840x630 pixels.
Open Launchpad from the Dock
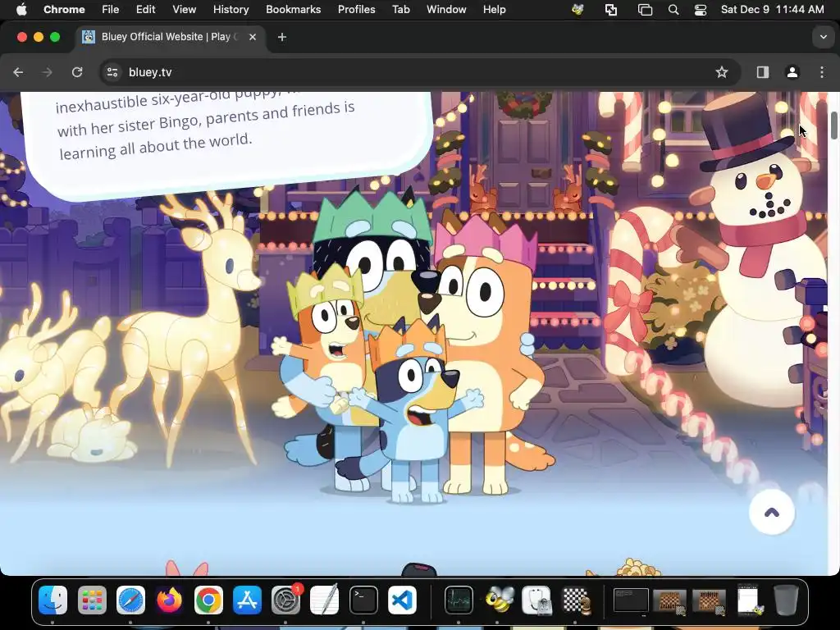click(92, 600)
